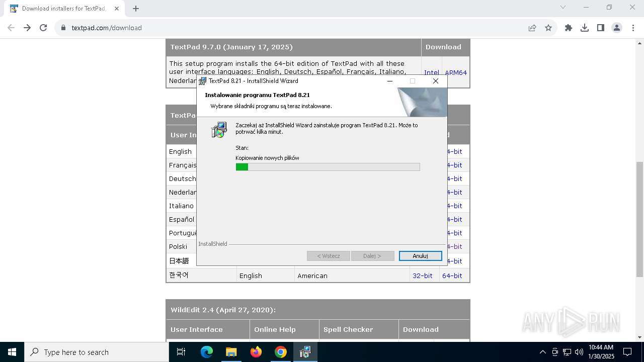Screen dimensions: 644x362
Task: Click the American spell checker cell
Action: (312, 276)
